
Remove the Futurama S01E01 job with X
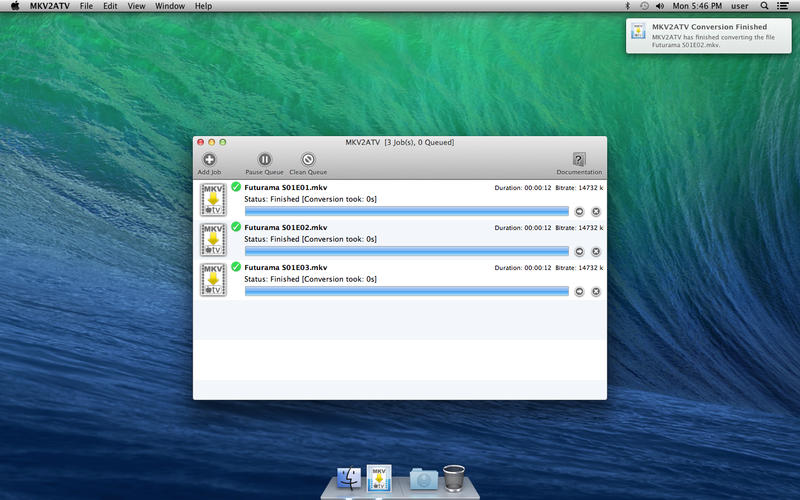[x=596, y=211]
